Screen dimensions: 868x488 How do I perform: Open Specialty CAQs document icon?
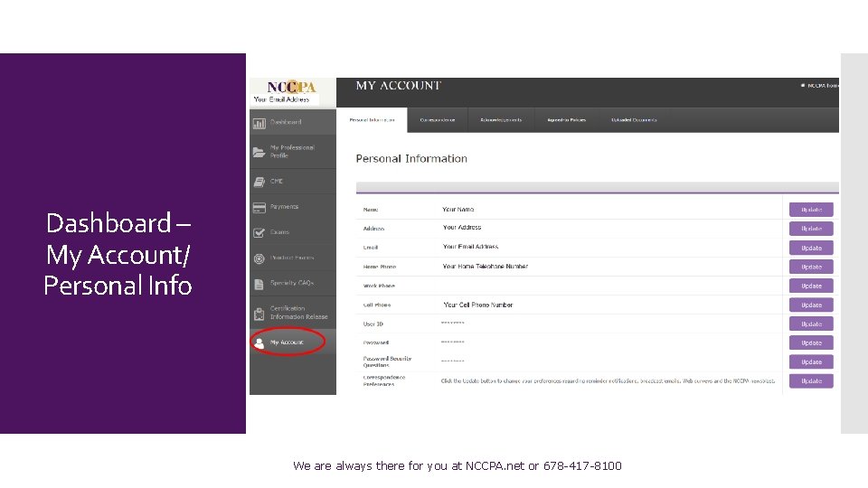[x=259, y=285]
